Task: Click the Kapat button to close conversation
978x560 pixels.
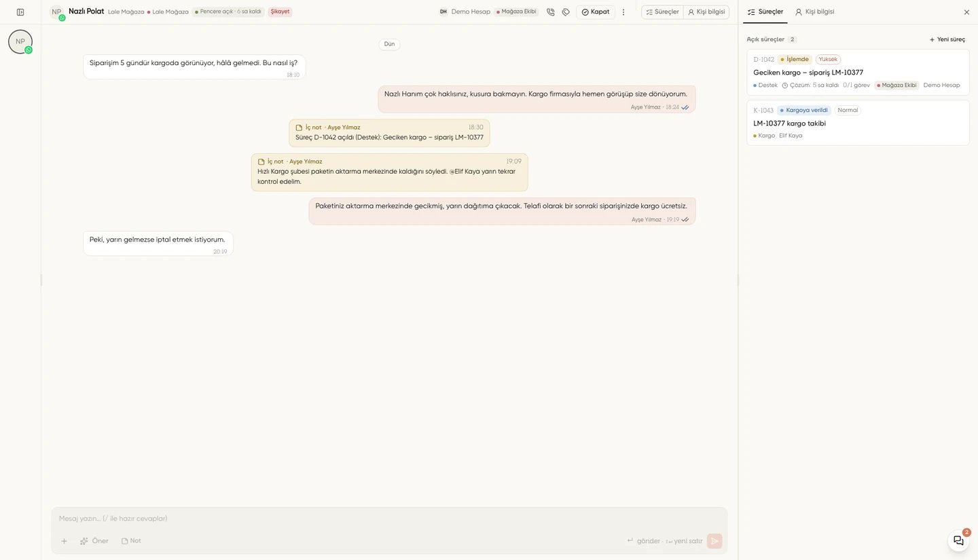Action: point(596,12)
